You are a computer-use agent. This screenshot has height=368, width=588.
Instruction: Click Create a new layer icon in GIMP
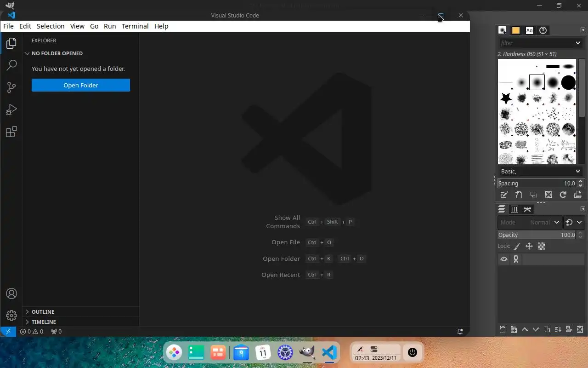point(503,330)
